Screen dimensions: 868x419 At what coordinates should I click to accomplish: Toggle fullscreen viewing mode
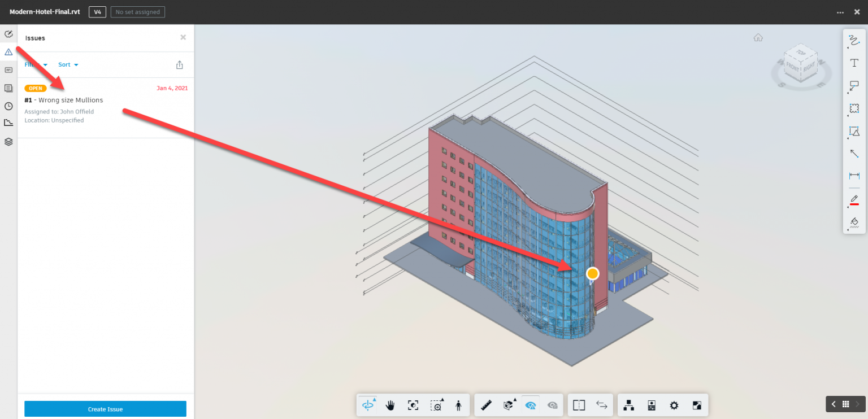696,405
